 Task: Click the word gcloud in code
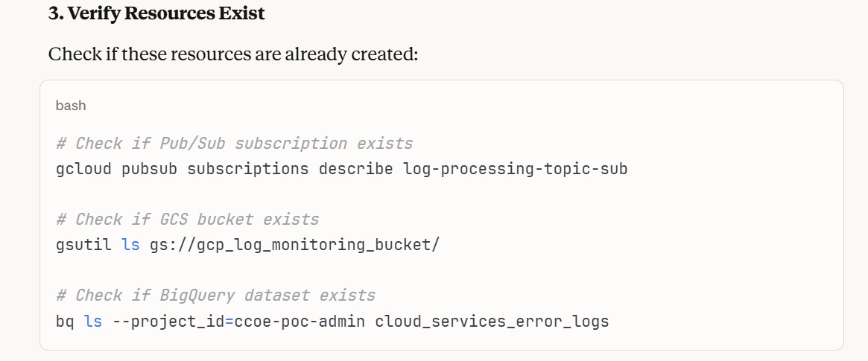tap(84, 169)
